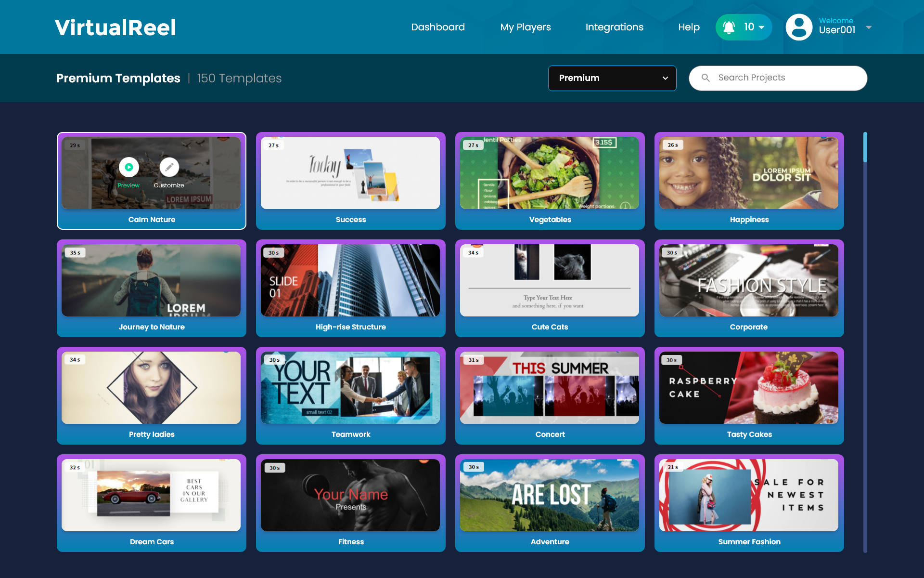Select the Adventure template thumbnail
This screenshot has height=578, width=924.
[x=550, y=495]
